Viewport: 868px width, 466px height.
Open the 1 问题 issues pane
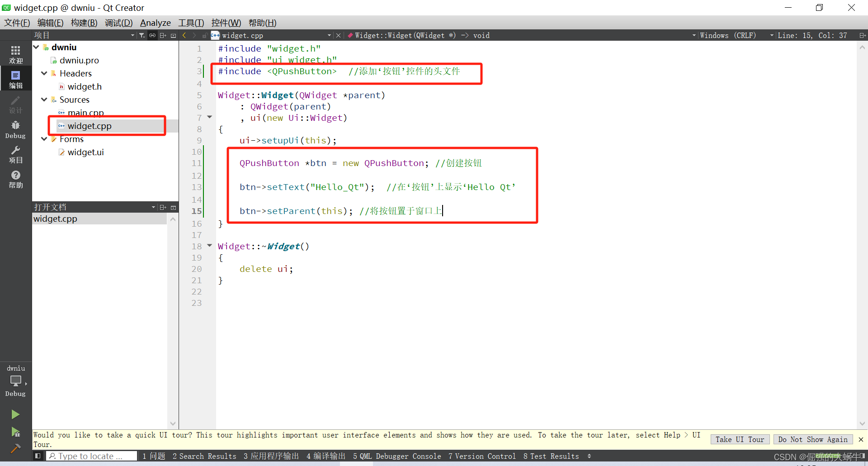154,456
